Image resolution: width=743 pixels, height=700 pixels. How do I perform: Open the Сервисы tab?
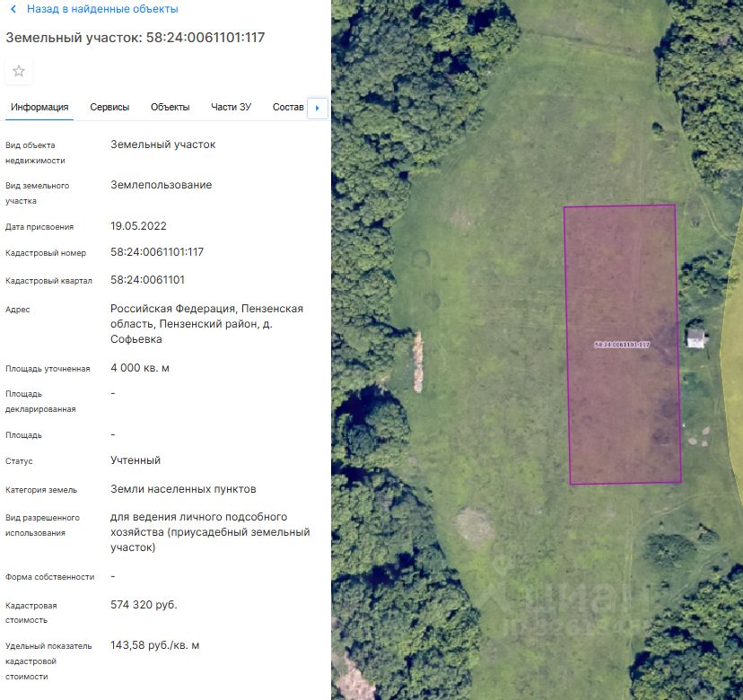tap(109, 107)
